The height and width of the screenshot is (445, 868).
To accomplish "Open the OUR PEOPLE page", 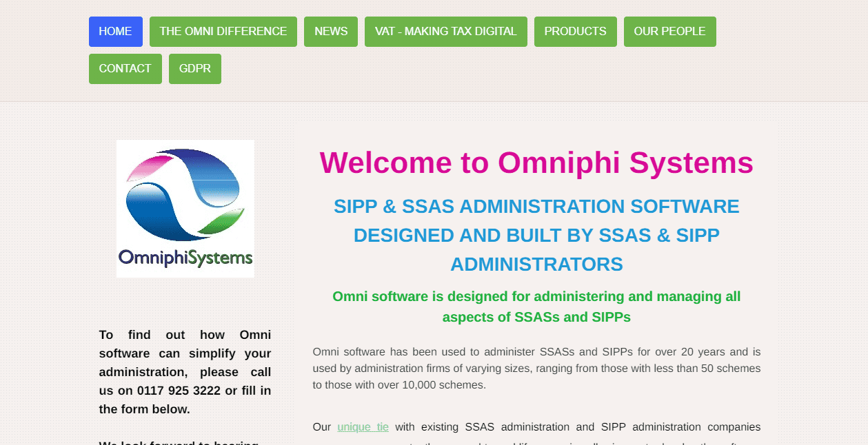I will (x=670, y=32).
